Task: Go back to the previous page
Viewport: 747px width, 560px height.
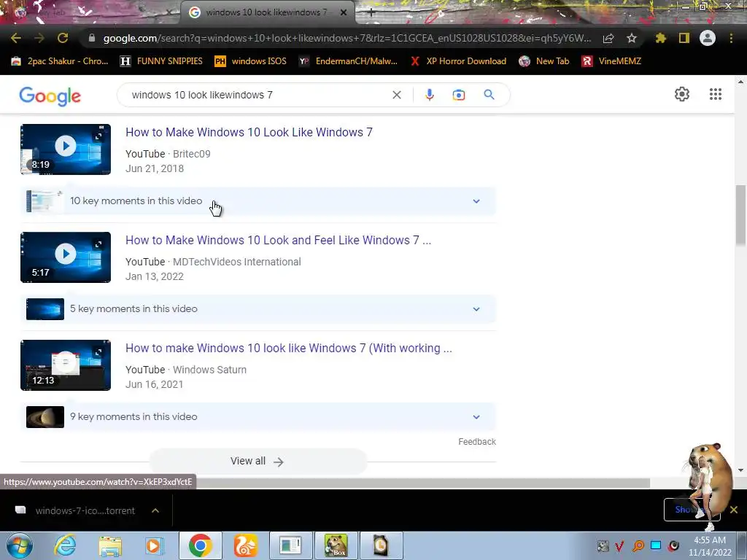Action: (x=16, y=38)
